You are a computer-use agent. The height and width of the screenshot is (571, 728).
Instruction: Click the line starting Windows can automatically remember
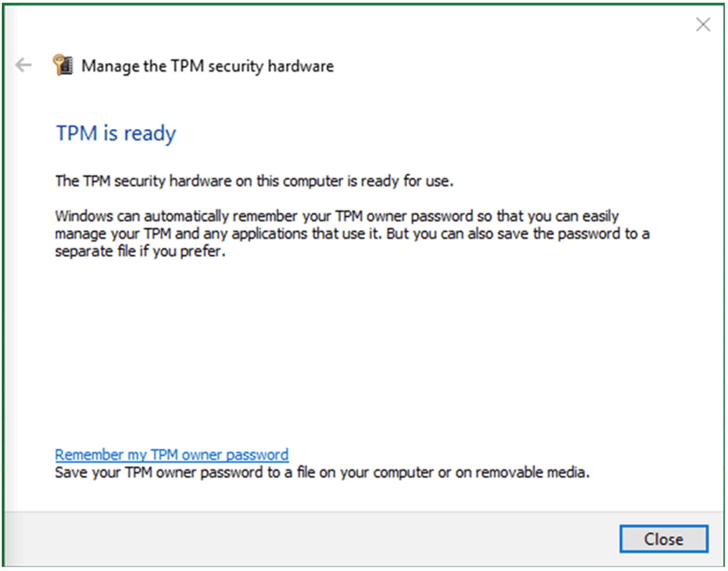point(337,216)
